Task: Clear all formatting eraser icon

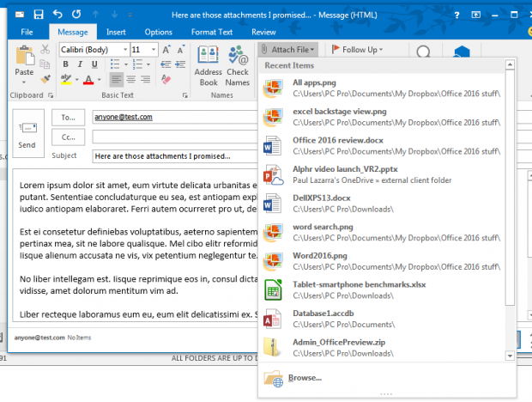Action: [x=166, y=79]
